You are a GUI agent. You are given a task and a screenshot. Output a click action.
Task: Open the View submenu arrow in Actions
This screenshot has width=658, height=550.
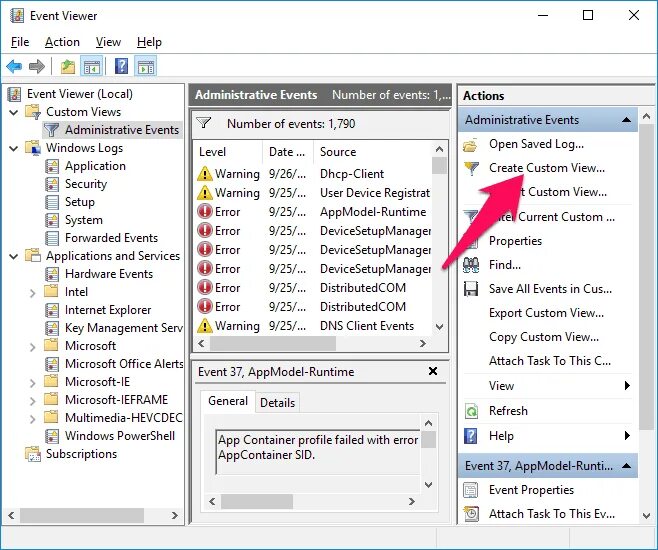coord(627,386)
